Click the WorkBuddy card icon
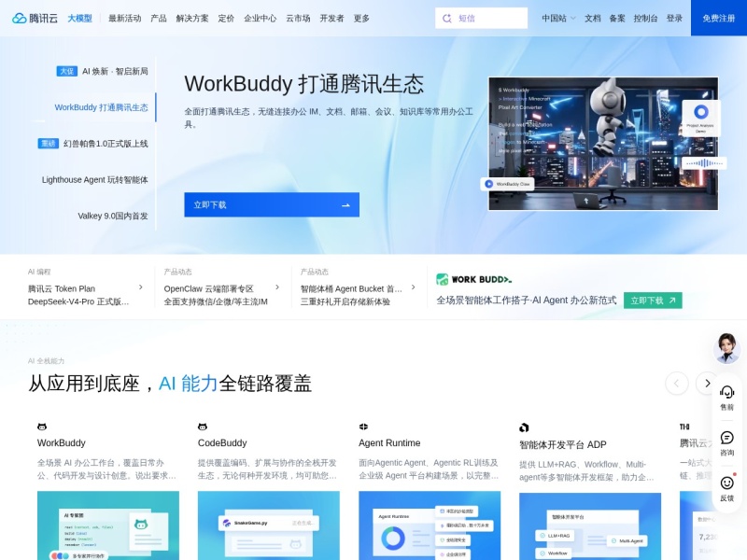Viewport: 747px width, 560px height. [x=42, y=427]
